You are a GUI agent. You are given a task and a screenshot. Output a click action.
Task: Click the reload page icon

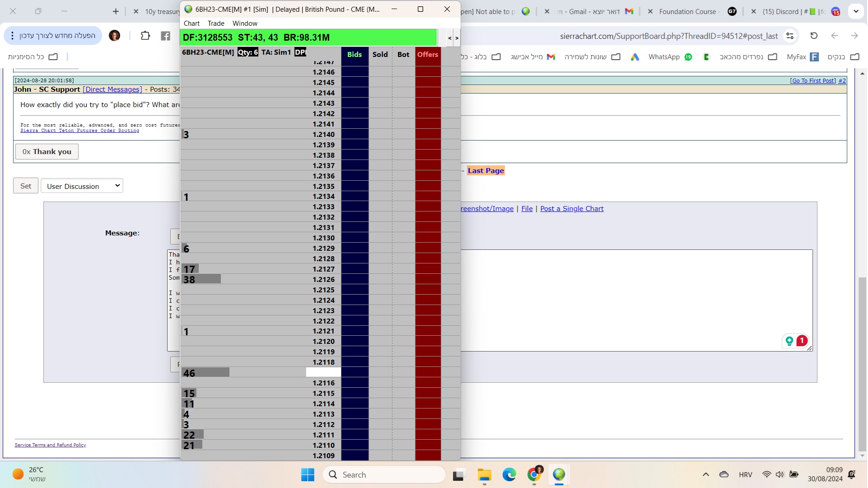[814, 36]
